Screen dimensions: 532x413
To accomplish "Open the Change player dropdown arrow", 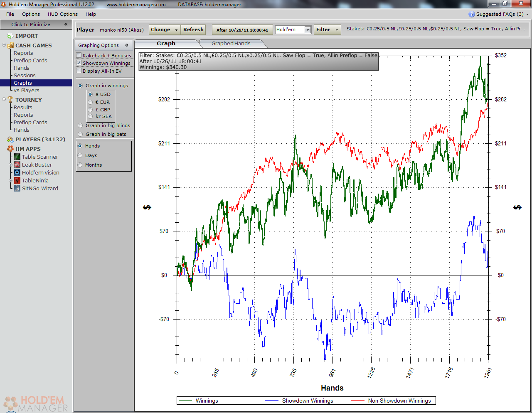I will click(x=177, y=30).
